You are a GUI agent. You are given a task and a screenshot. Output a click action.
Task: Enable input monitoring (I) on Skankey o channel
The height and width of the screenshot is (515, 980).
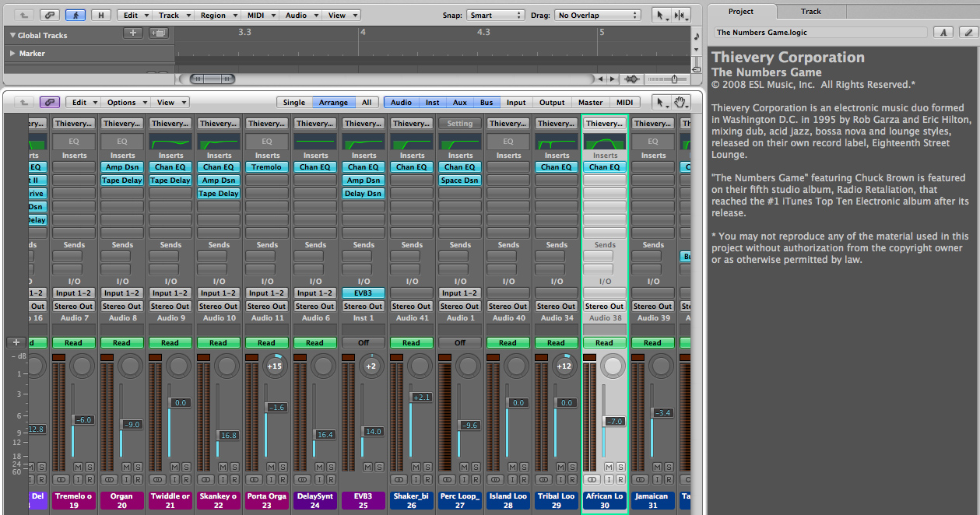pyautogui.click(x=222, y=480)
